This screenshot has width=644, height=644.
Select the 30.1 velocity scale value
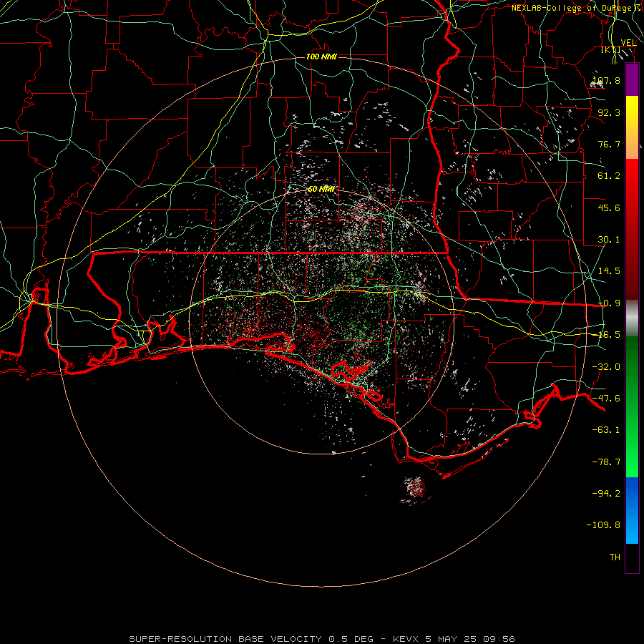point(609,240)
